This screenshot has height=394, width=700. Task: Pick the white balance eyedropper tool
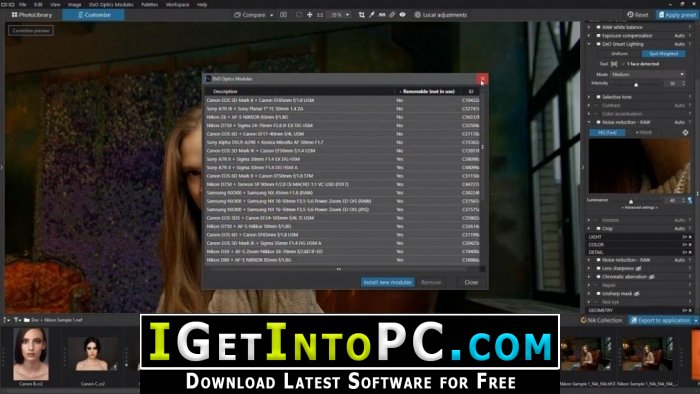[x=371, y=15]
